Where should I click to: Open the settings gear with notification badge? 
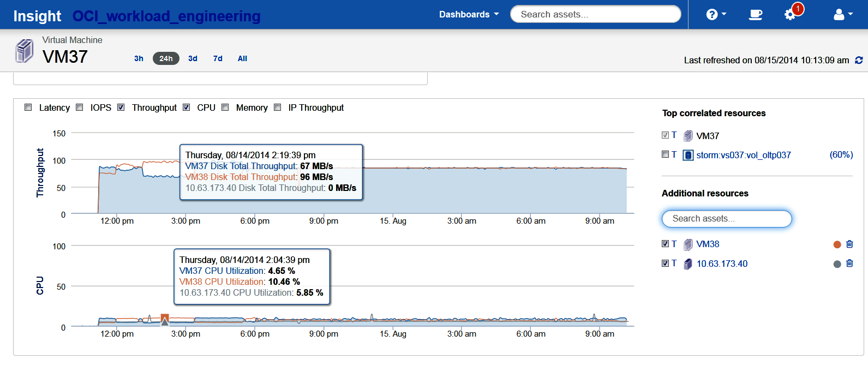(x=791, y=15)
